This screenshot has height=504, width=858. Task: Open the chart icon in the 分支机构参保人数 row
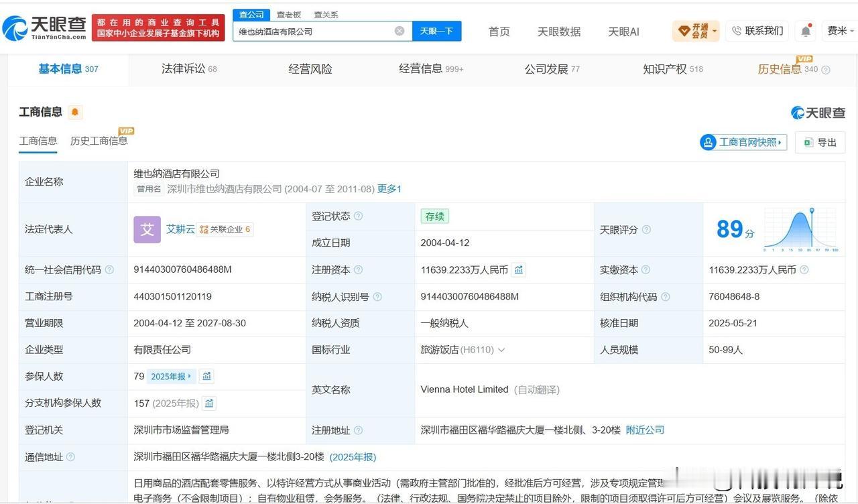209,403
